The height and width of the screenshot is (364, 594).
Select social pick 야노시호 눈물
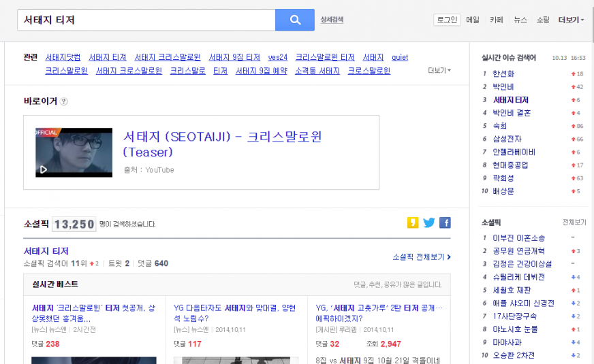[x=515, y=329]
